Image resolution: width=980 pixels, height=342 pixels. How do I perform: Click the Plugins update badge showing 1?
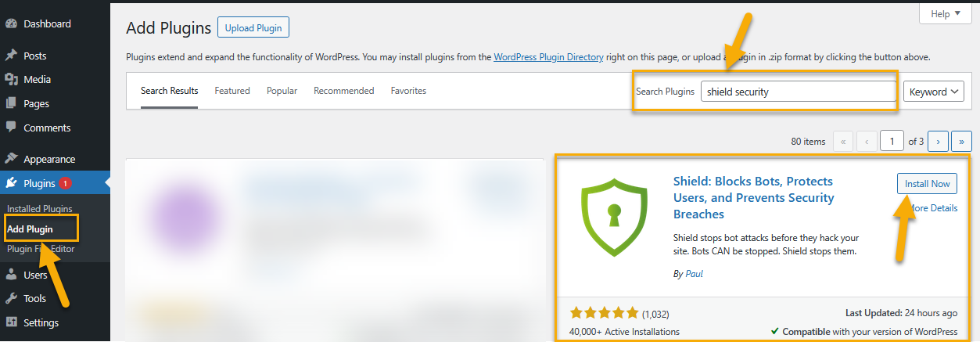[x=66, y=183]
